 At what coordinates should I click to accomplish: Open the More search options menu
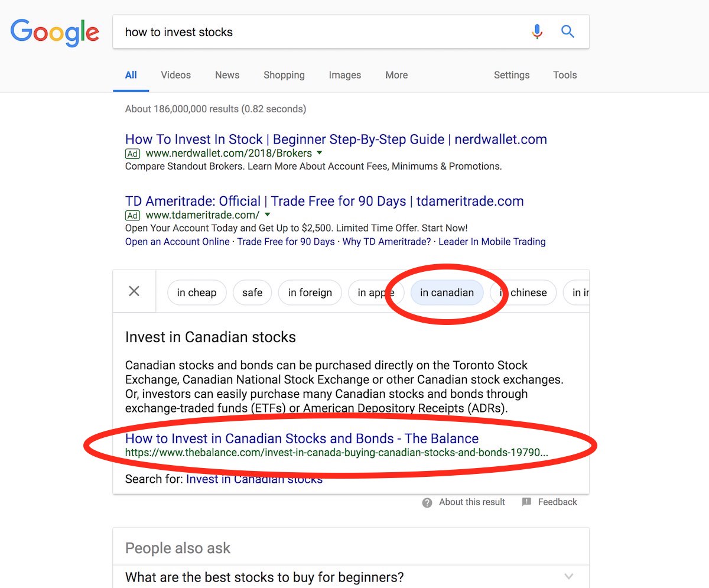point(396,75)
